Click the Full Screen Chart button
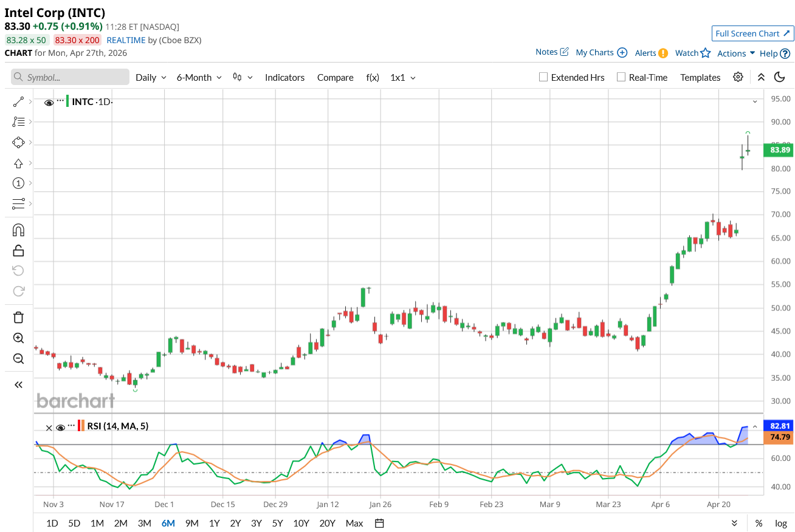Viewport: 795px width, 532px height. (x=752, y=33)
